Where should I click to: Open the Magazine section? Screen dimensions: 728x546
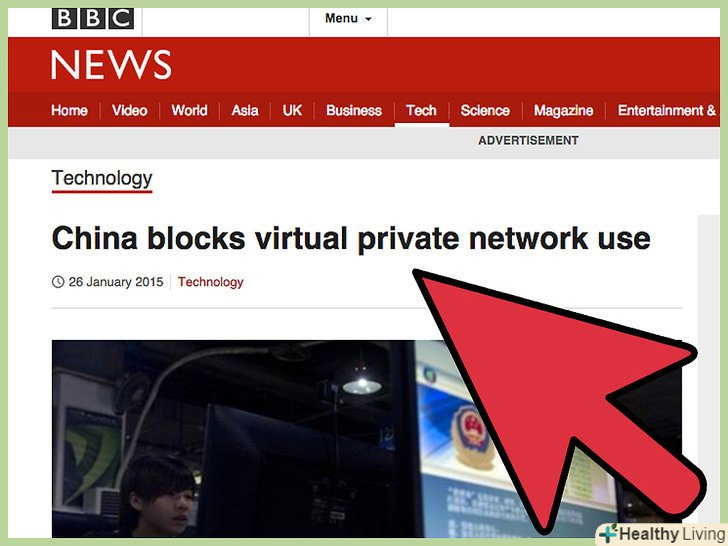pyautogui.click(x=563, y=110)
